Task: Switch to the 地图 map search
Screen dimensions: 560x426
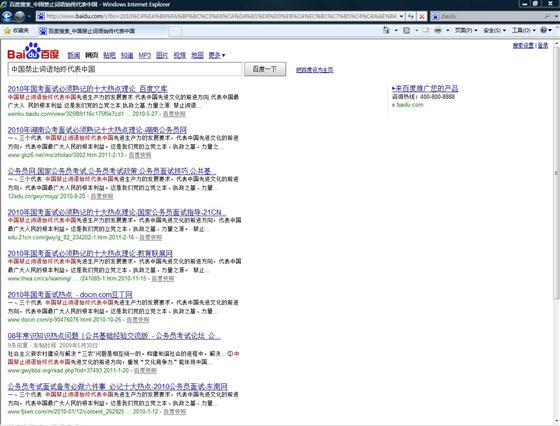Action: (197, 55)
